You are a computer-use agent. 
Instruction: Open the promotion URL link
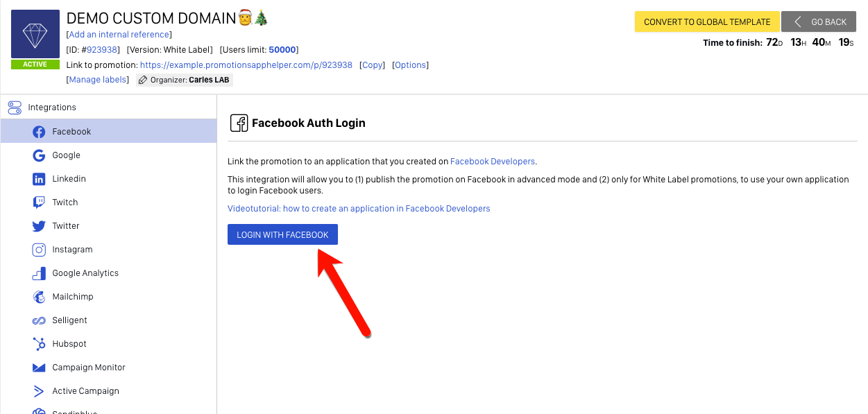246,65
